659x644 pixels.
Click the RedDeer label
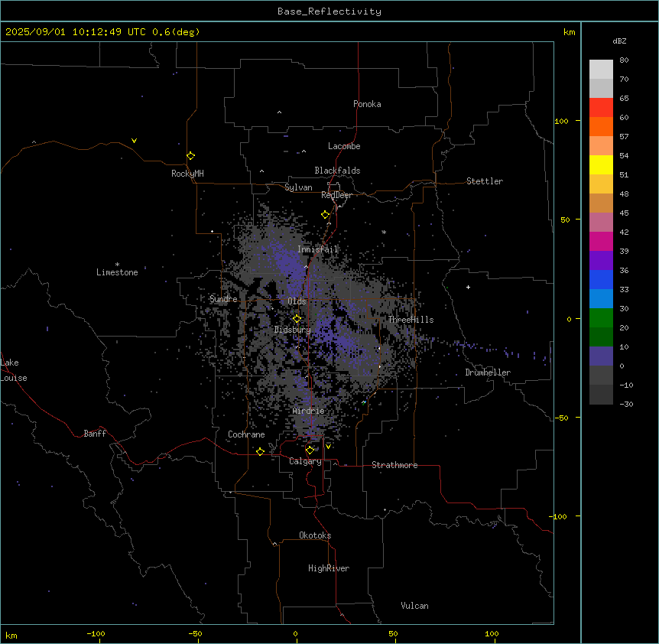[336, 195]
